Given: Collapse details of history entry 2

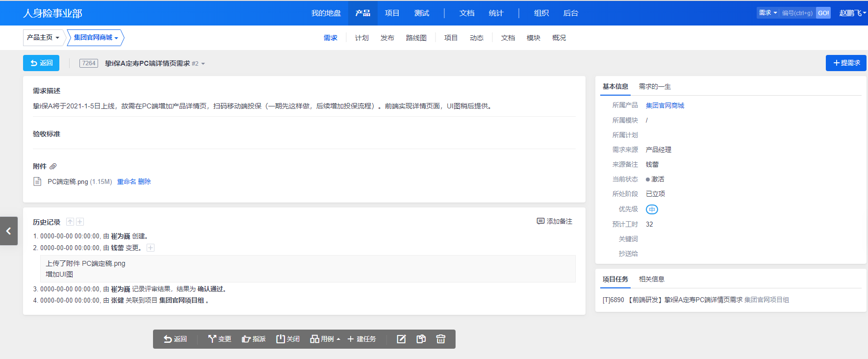Looking at the screenshot, I should (x=151, y=248).
